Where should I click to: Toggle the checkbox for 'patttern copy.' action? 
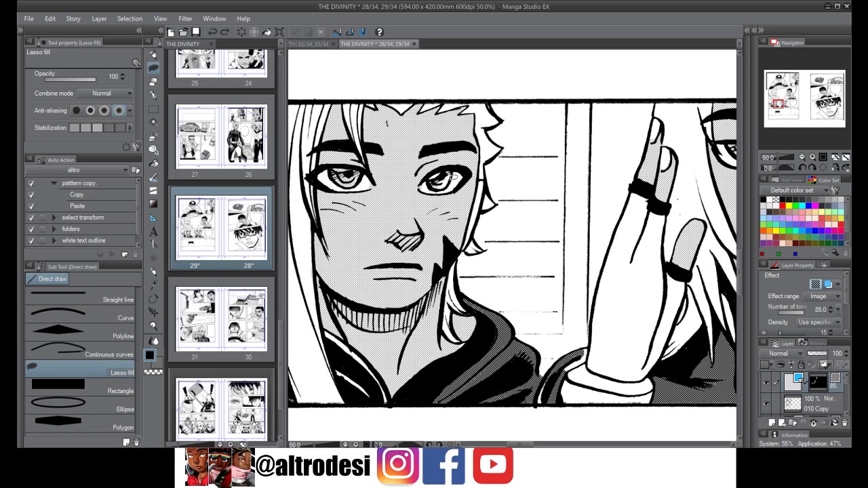[x=31, y=183]
